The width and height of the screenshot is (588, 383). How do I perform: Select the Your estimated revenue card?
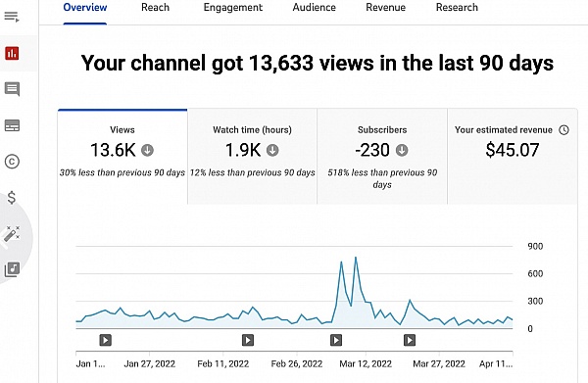pyautogui.click(x=513, y=157)
